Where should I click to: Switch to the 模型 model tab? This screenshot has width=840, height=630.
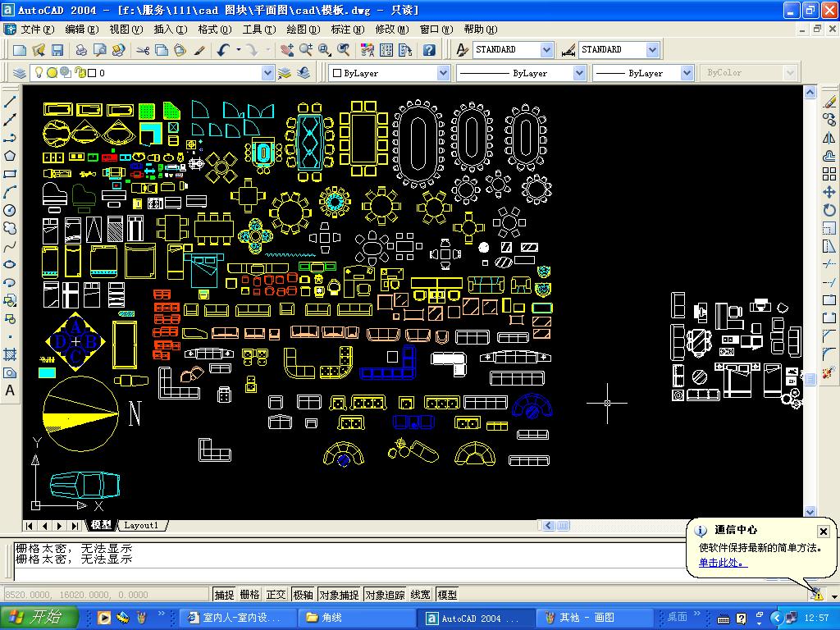click(x=101, y=526)
